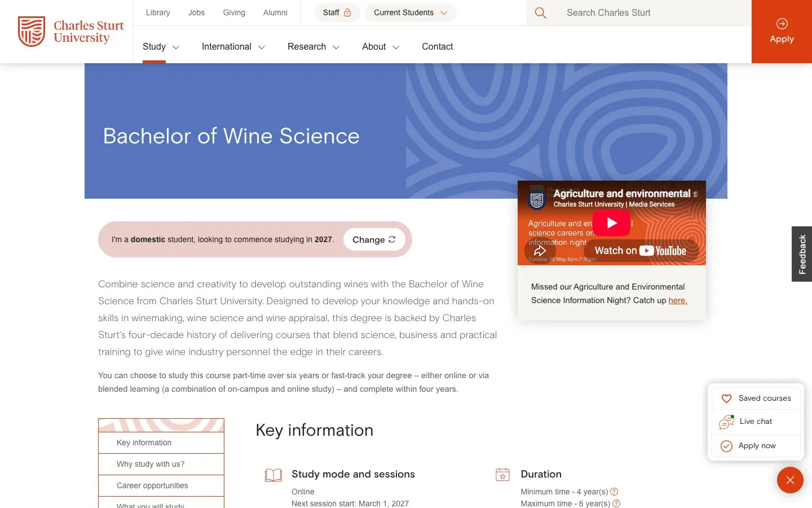Click the Search Charles Sturt field

654,12
